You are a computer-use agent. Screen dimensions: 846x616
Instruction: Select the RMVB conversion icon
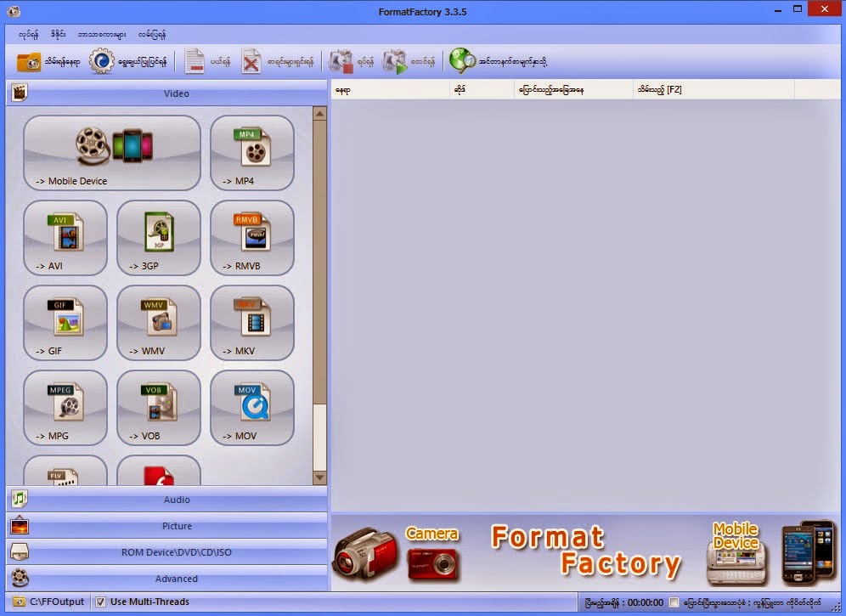(252, 238)
